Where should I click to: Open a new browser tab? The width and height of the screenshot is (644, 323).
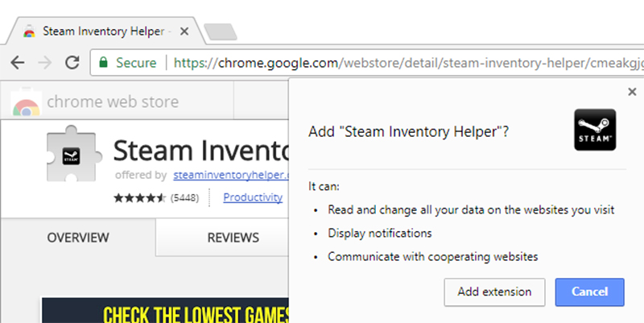point(220,32)
